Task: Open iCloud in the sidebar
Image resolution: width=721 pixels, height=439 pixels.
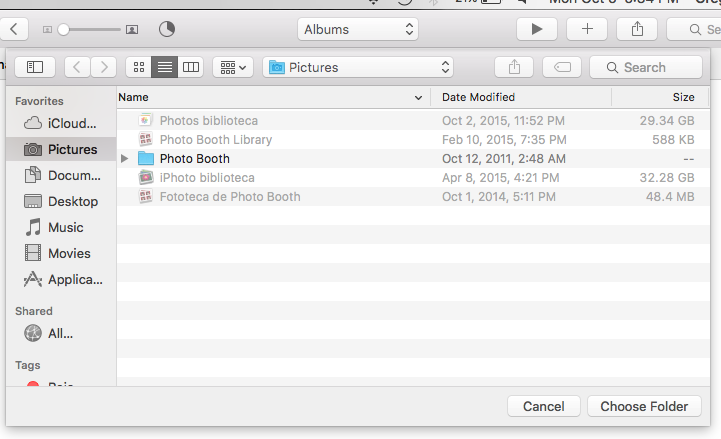Action: point(61,123)
